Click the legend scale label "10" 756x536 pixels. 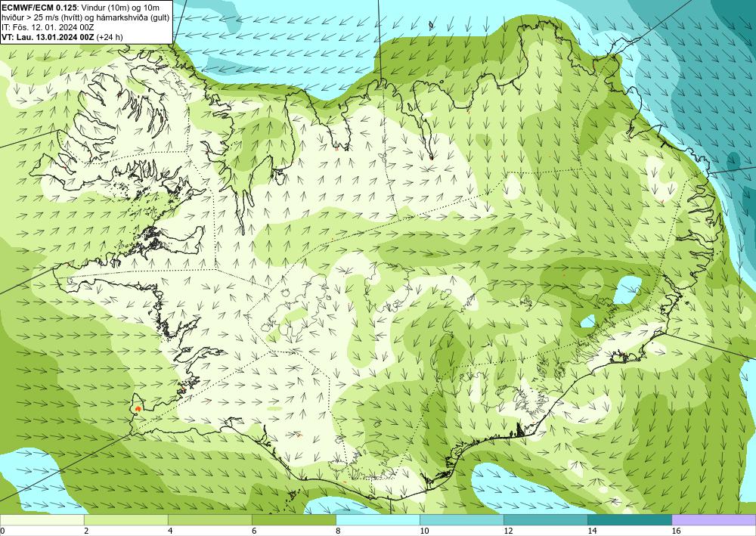(424, 531)
